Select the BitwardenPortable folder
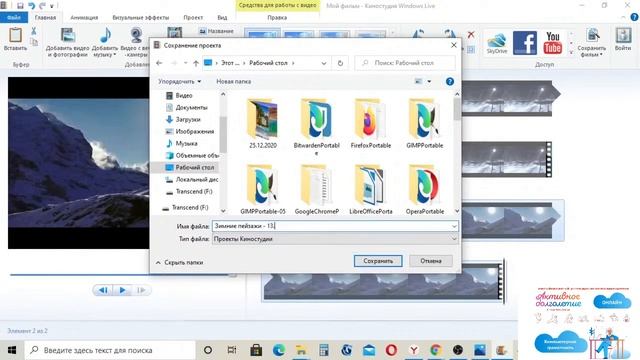Image resolution: width=640 pixels, height=360 pixels. pyautogui.click(x=316, y=126)
